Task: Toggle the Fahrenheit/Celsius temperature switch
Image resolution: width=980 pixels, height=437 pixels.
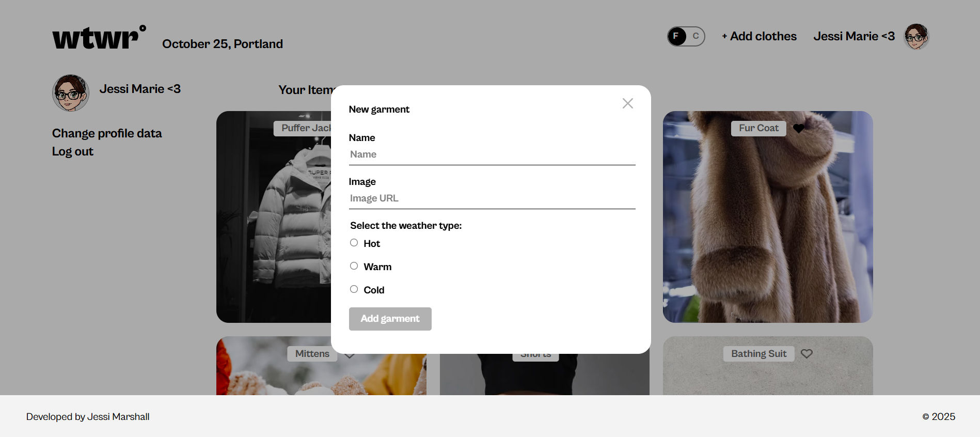Action: (x=686, y=36)
